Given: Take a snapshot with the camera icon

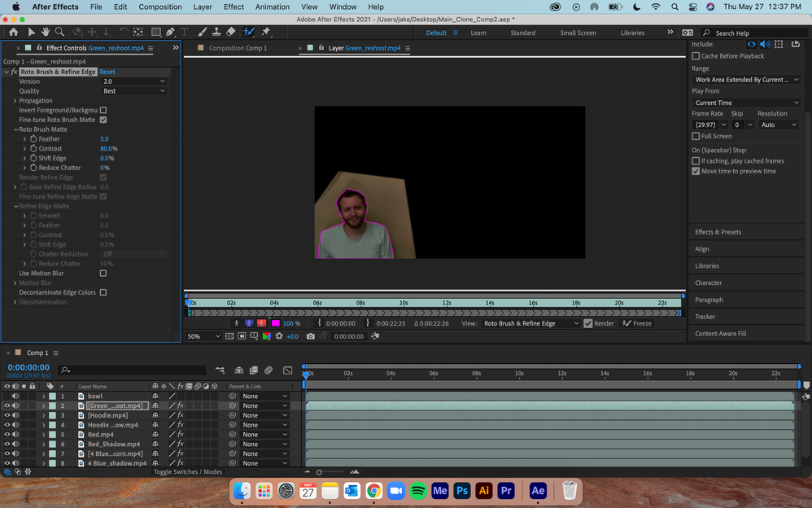Looking at the screenshot, I should pos(311,335).
